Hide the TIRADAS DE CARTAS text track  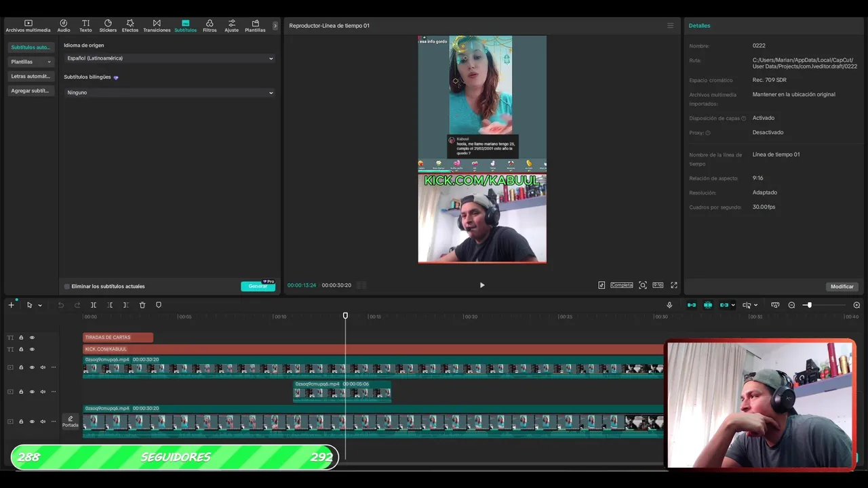click(32, 338)
